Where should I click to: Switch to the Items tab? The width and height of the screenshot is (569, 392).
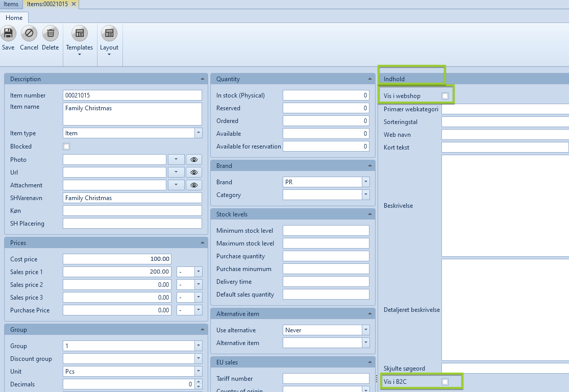point(11,4)
